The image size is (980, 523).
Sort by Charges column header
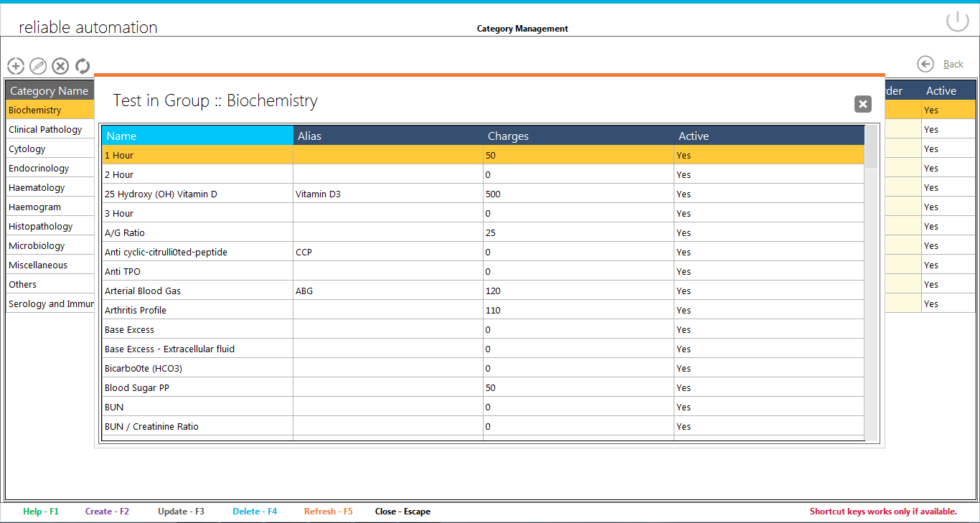(x=578, y=136)
